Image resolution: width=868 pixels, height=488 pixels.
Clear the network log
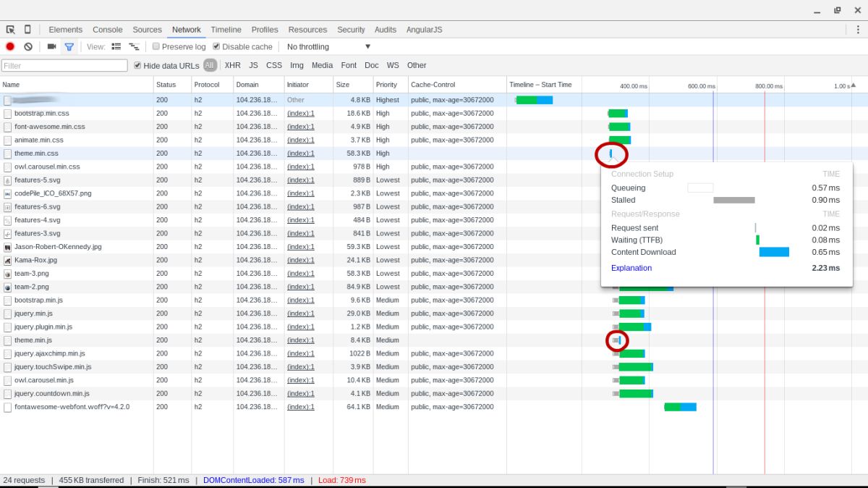[x=28, y=46]
